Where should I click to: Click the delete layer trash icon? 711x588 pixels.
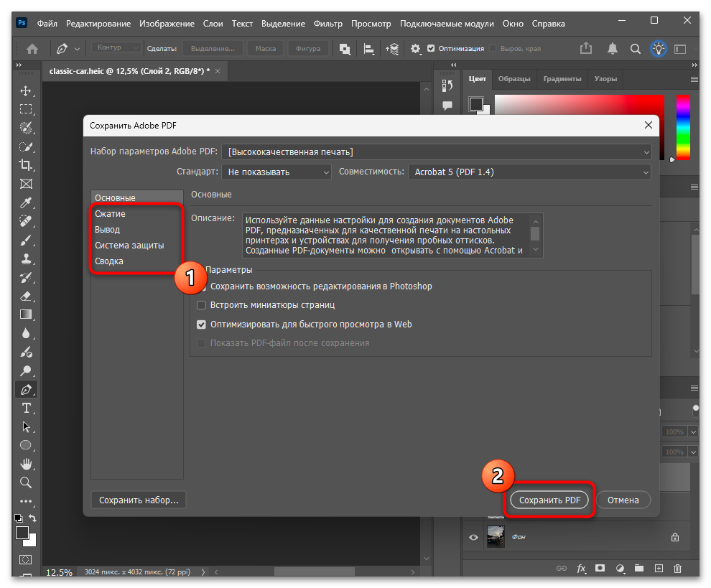[677, 569]
